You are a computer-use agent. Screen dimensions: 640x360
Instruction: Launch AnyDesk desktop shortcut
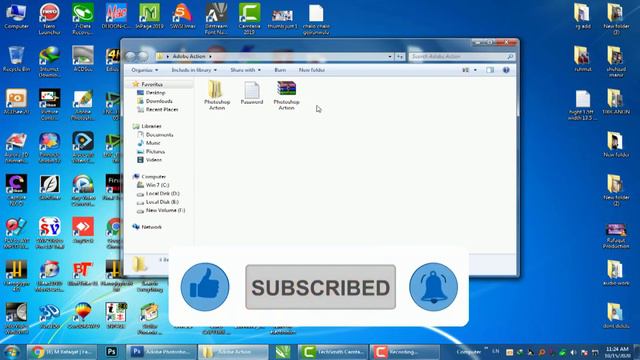pyautogui.click(x=83, y=231)
